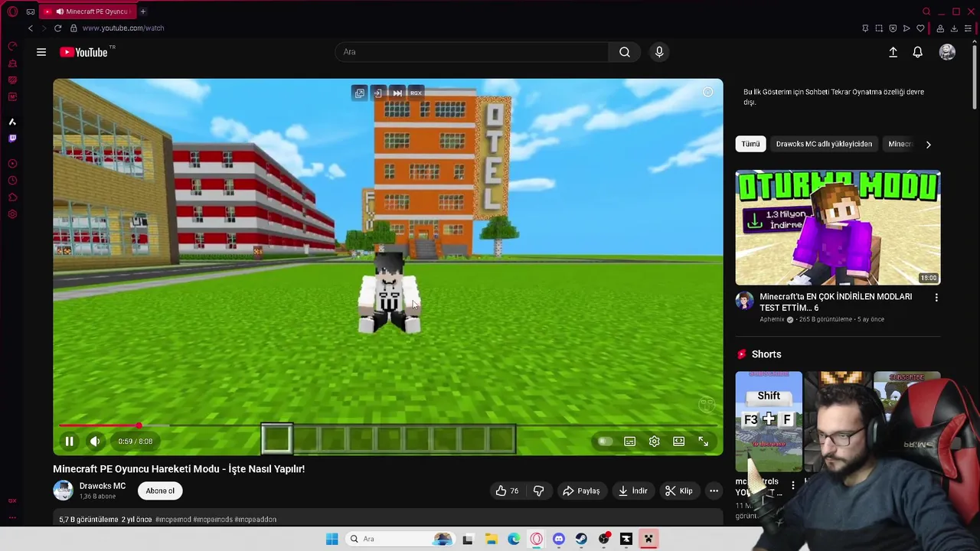Take a snapshot with Opera toolbar icon

[x=879, y=28]
